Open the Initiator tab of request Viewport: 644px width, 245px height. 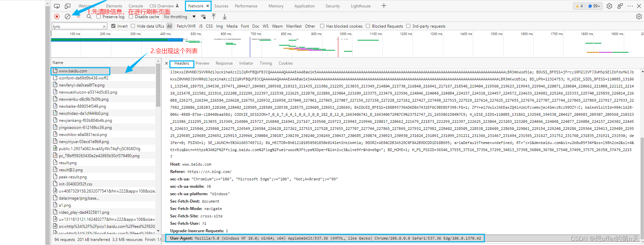(246, 63)
